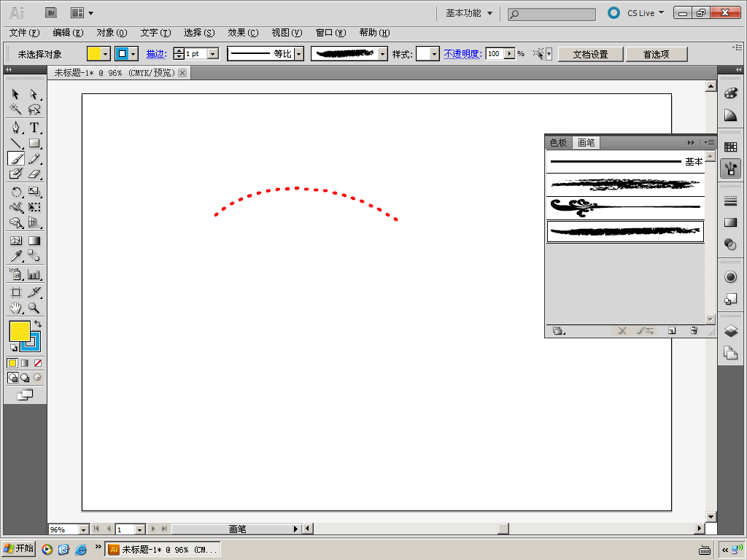747x560 pixels.
Task: Open zoom level dropdown at 96%
Action: click(x=83, y=529)
